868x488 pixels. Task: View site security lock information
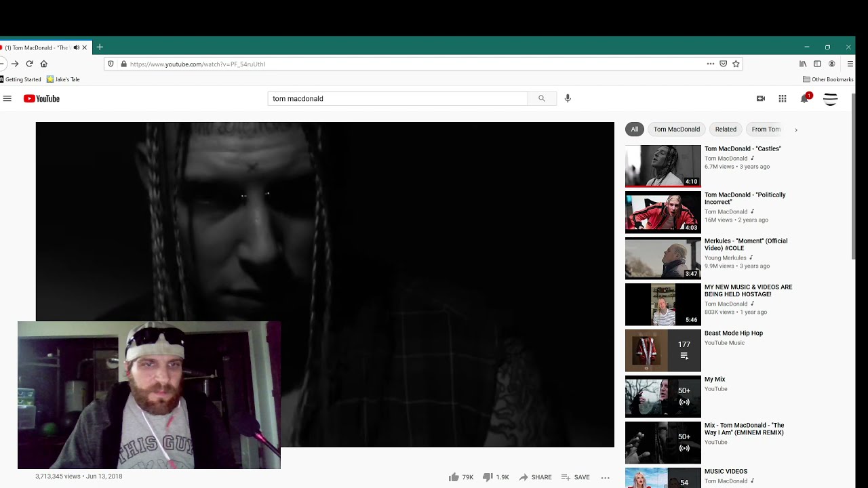[x=123, y=64]
